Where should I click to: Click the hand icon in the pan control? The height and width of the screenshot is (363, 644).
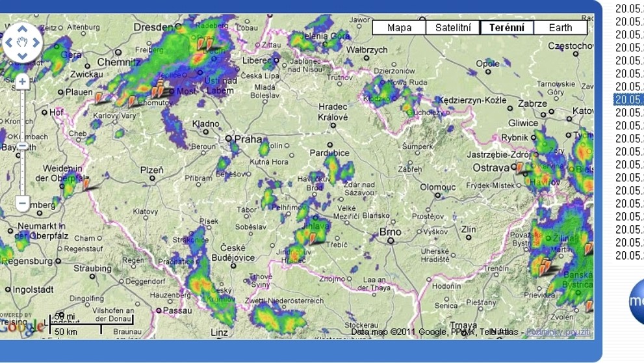point(22,42)
